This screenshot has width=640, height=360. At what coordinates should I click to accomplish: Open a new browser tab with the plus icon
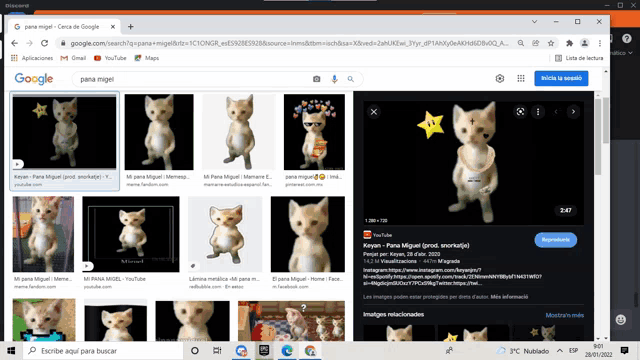pyautogui.click(x=131, y=27)
